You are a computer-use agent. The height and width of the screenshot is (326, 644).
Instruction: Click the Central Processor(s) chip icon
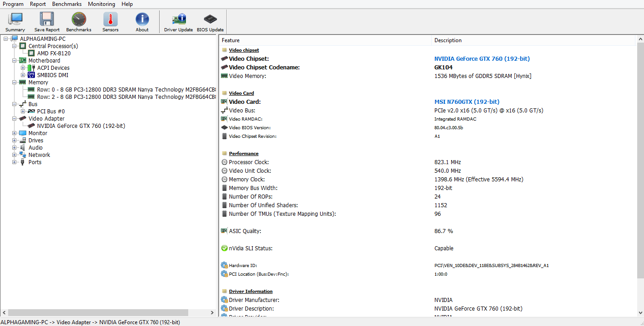(x=23, y=46)
